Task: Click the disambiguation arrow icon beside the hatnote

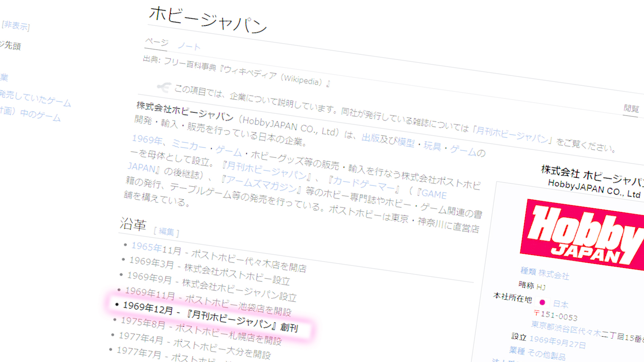Action: (164, 86)
